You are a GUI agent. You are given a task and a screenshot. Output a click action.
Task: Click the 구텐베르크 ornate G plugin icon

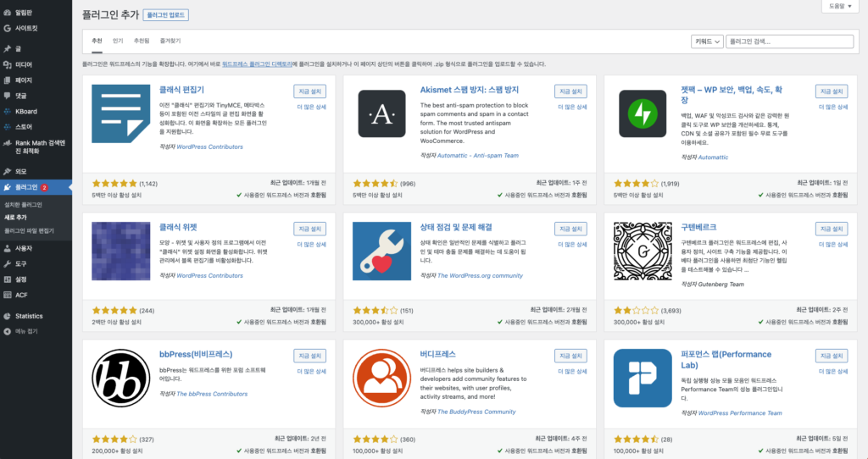pos(643,251)
